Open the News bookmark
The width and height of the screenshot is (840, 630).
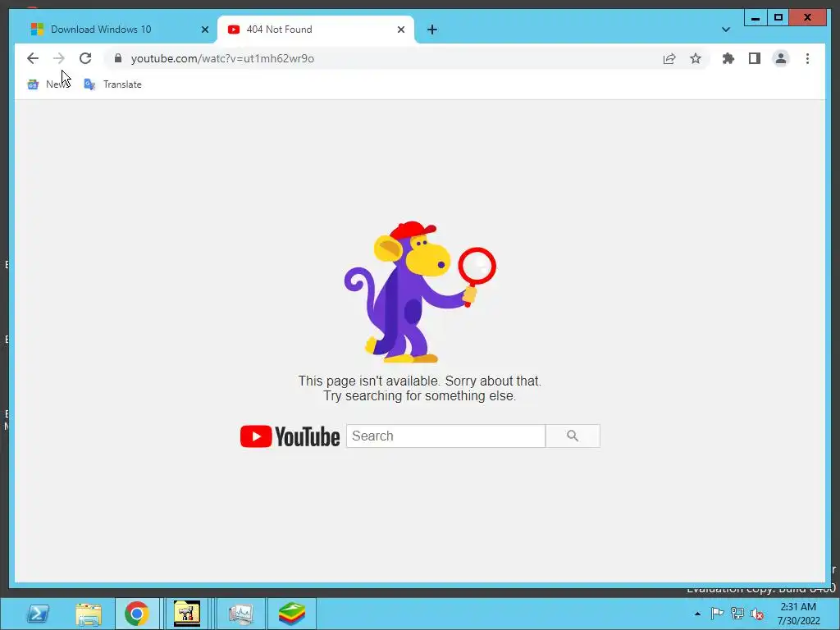(48, 84)
